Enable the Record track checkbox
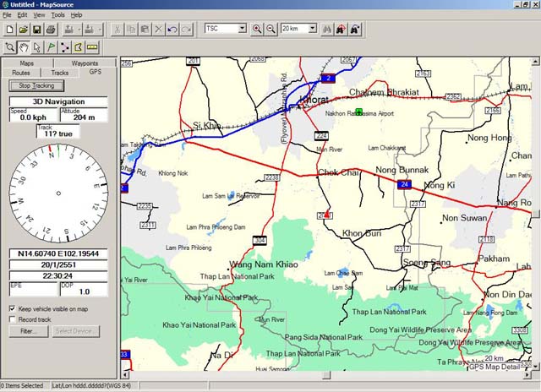The width and height of the screenshot is (541, 392). point(12,320)
